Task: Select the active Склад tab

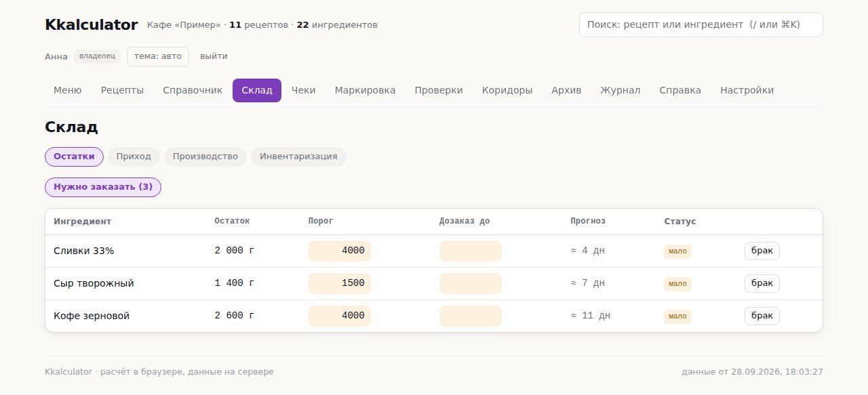Action: (257, 90)
